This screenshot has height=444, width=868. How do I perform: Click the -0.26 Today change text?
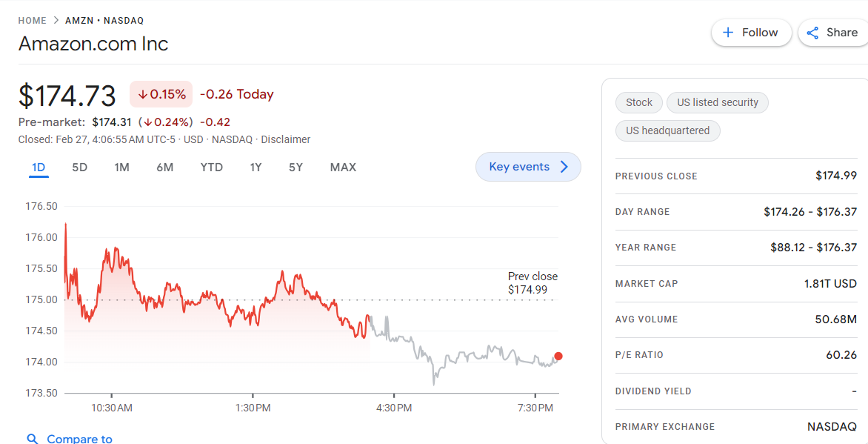pos(236,94)
